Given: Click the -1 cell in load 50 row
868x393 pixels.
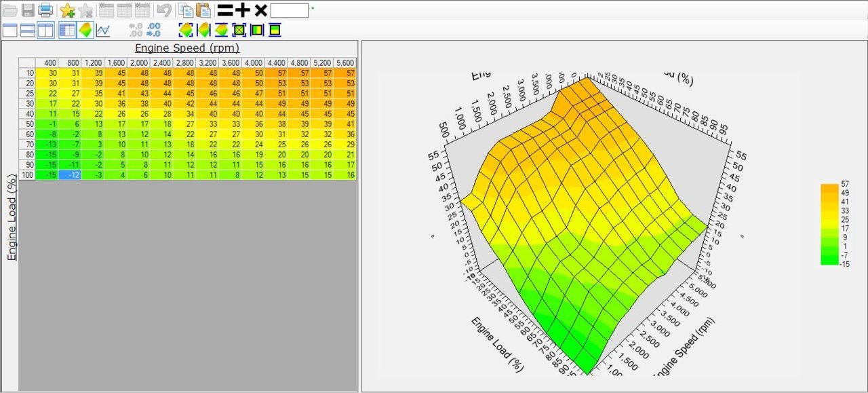Looking at the screenshot, I should [x=47, y=124].
